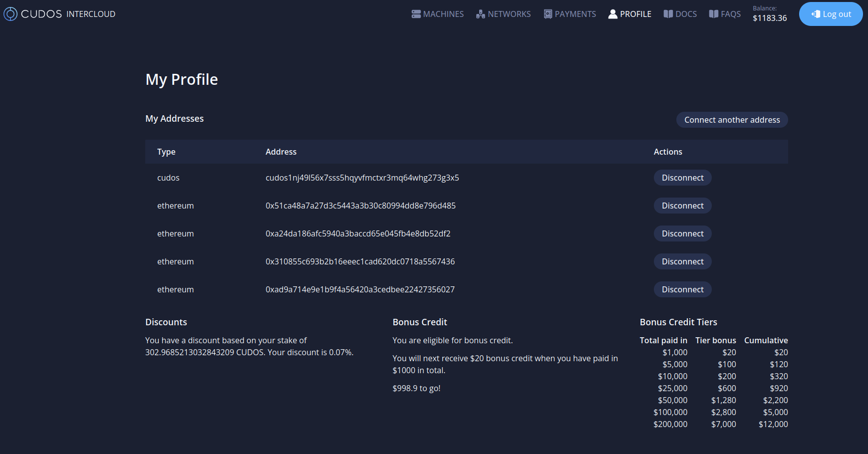The width and height of the screenshot is (868, 454).
Task: Click the Tier bonus column header
Action: [716, 340]
